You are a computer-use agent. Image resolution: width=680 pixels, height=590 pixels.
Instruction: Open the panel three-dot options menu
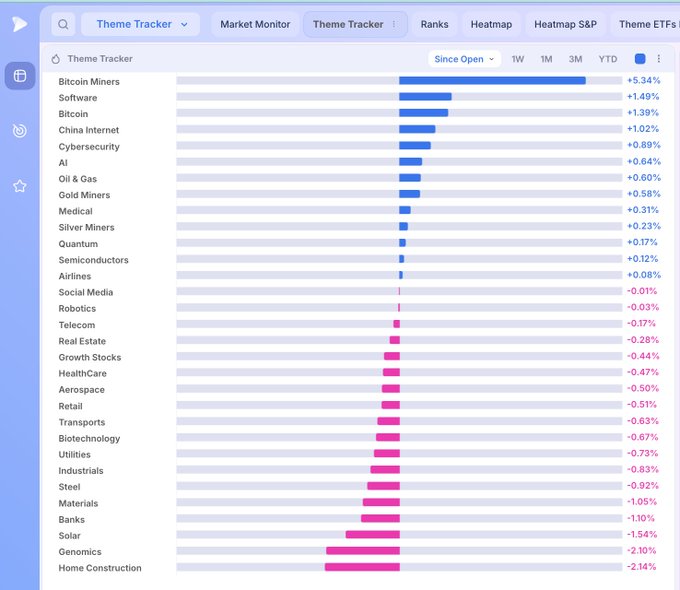pos(659,59)
